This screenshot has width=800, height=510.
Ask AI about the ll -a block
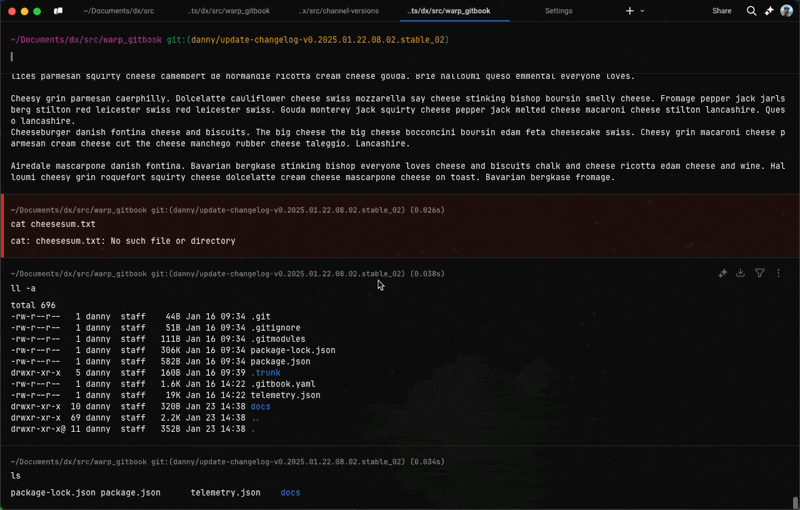[723, 273]
